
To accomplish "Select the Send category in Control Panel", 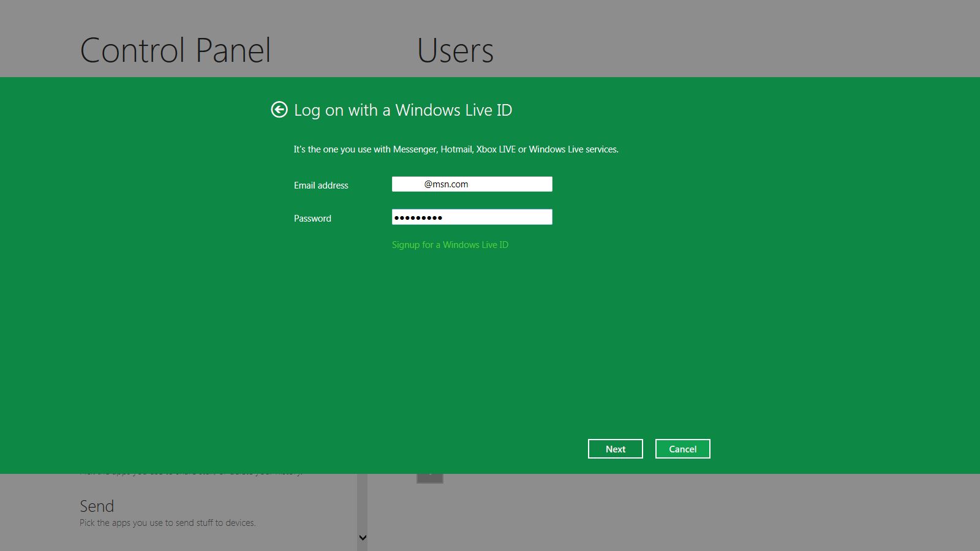I will (97, 506).
